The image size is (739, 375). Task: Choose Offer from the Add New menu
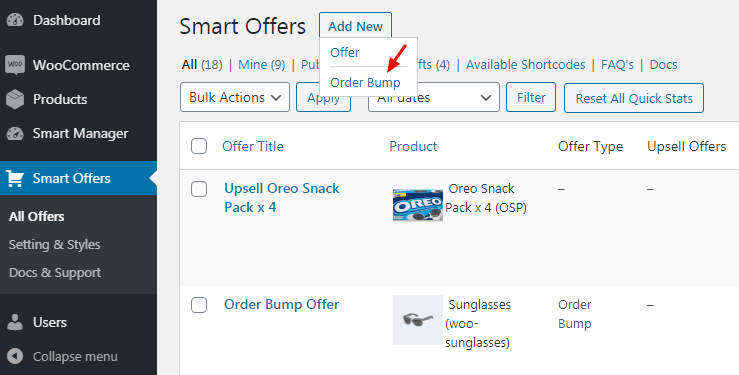[x=345, y=52]
